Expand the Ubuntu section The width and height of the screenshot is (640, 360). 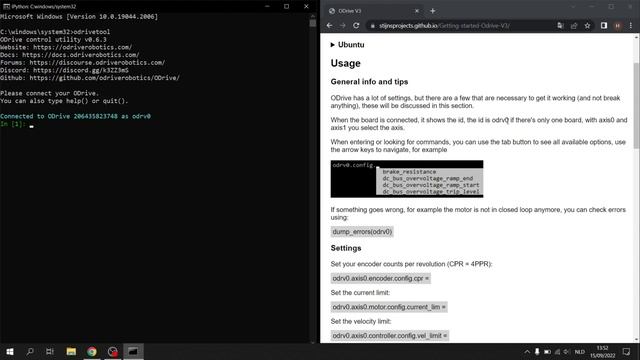pyautogui.click(x=347, y=45)
